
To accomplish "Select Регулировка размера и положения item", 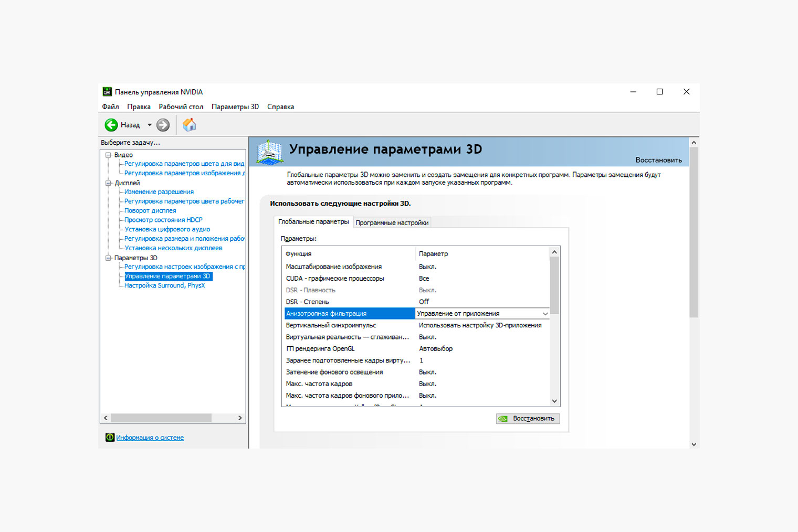I will click(184, 239).
